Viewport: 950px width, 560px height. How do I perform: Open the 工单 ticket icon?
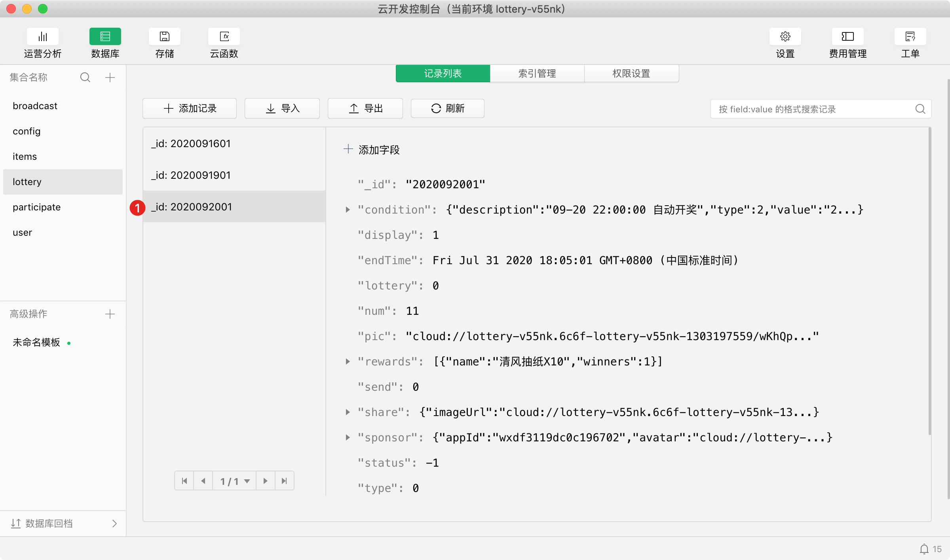pyautogui.click(x=910, y=37)
